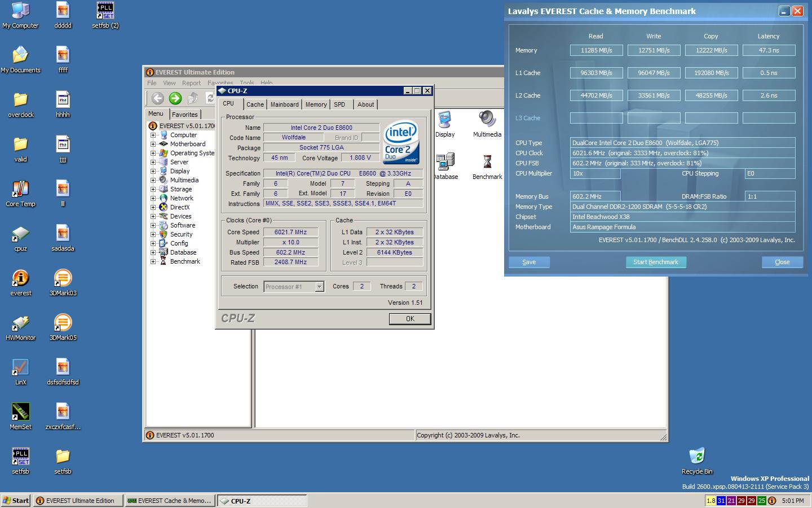The height and width of the screenshot is (508, 812).
Task: Click the yellow 1.8 tray temperature indicator
Action: click(x=710, y=501)
